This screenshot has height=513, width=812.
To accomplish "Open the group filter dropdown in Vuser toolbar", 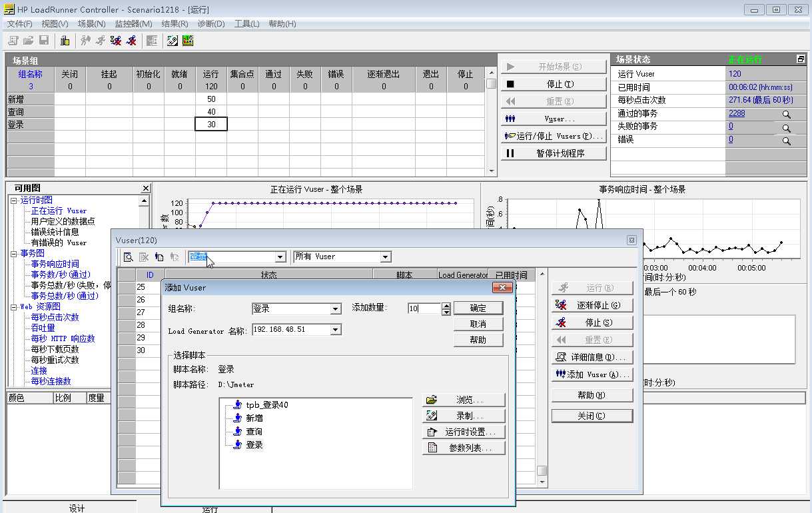I will click(280, 256).
